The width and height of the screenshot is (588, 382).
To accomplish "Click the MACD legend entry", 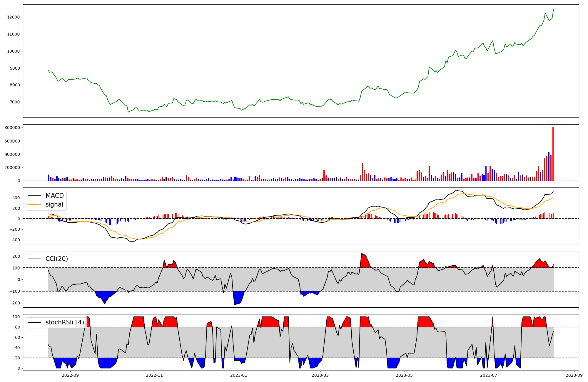I will coord(54,196).
